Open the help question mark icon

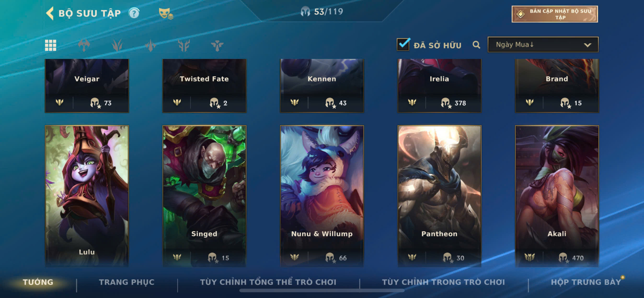(134, 13)
